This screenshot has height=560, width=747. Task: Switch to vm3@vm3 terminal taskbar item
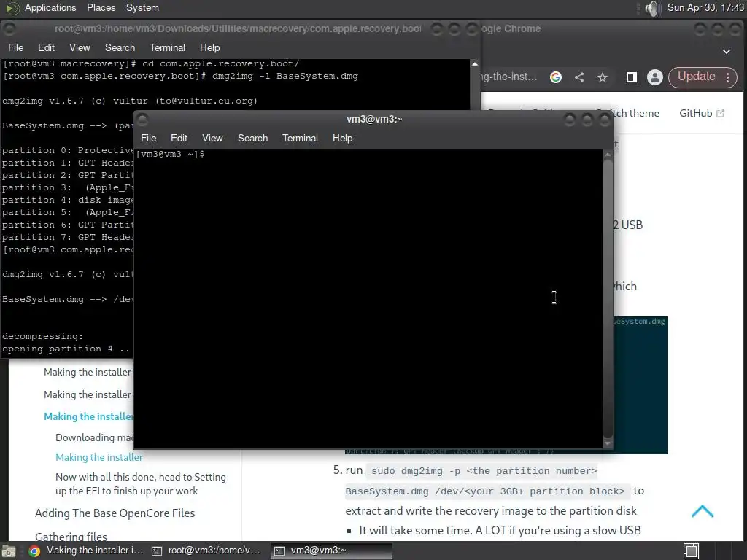332,551
